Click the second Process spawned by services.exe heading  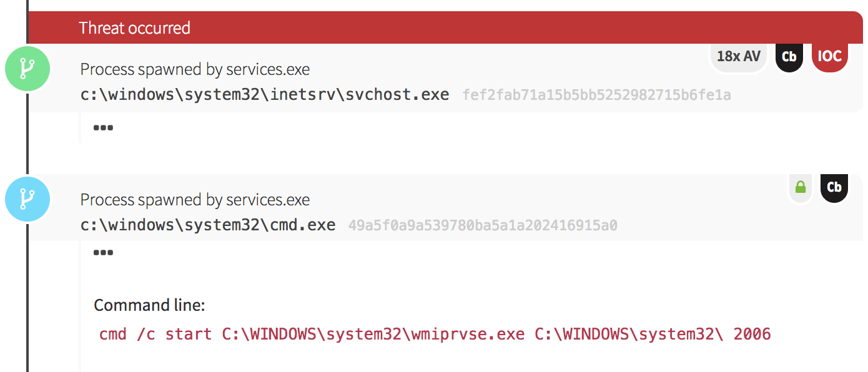tap(195, 200)
